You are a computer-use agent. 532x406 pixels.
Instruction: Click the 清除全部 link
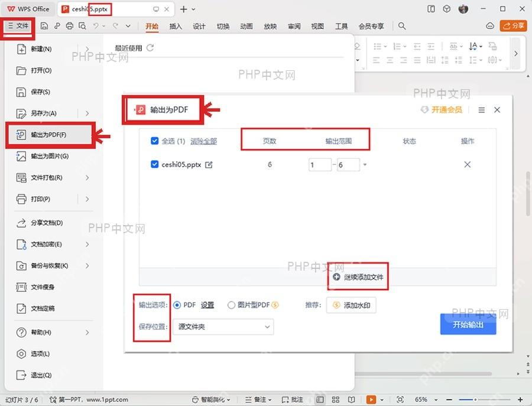203,141
